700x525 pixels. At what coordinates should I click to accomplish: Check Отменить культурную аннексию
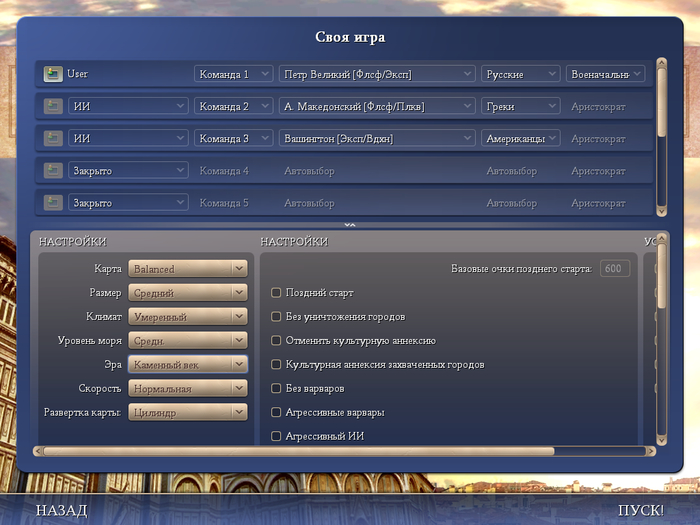(276, 341)
